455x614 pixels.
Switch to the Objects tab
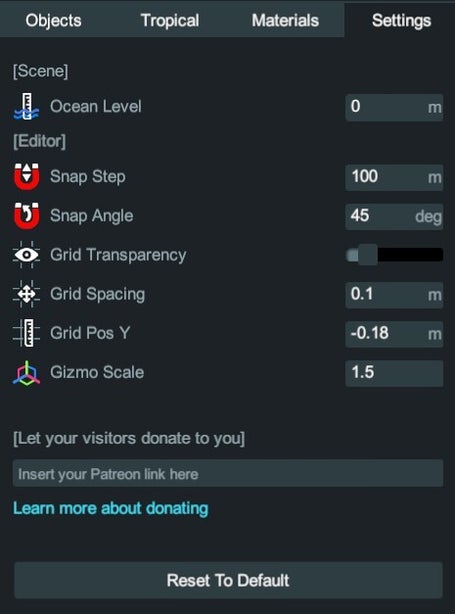coord(53,20)
